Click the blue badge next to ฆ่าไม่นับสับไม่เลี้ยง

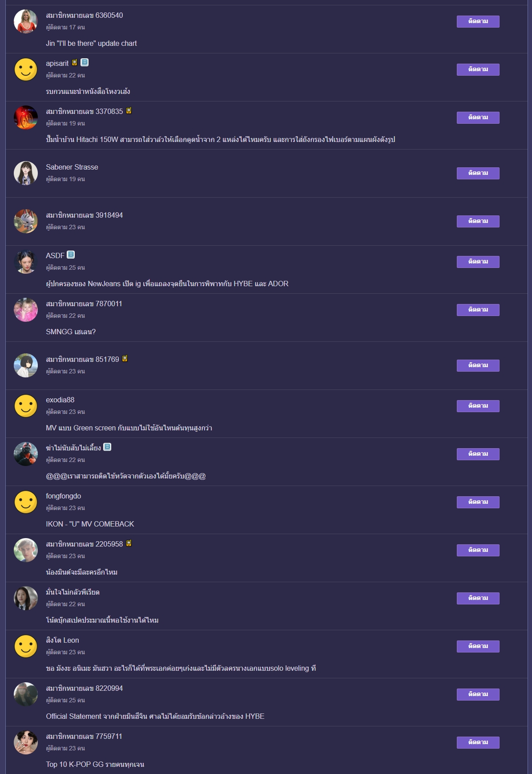click(107, 447)
